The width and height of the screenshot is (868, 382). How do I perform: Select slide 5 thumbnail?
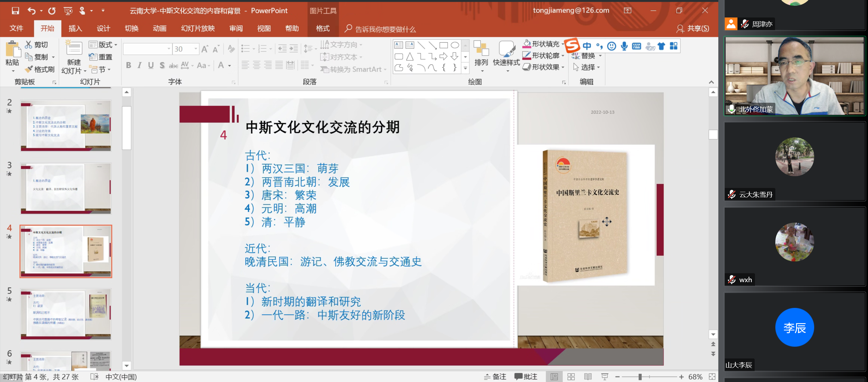click(66, 314)
